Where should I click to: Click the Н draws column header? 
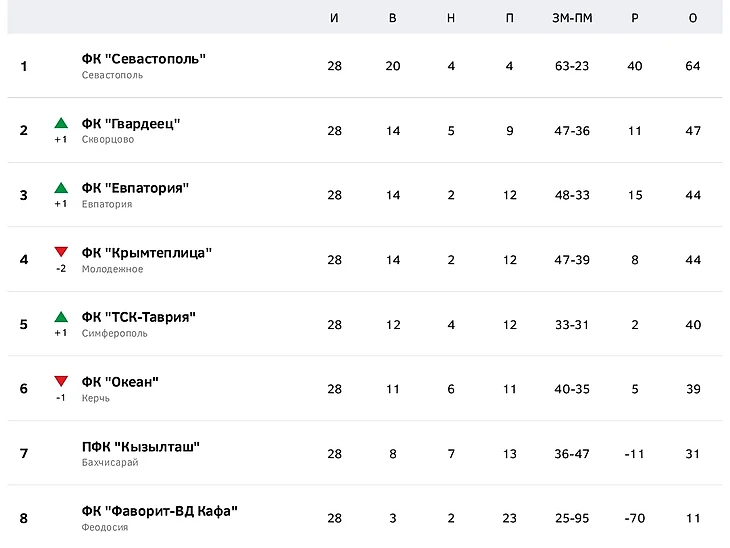click(451, 19)
